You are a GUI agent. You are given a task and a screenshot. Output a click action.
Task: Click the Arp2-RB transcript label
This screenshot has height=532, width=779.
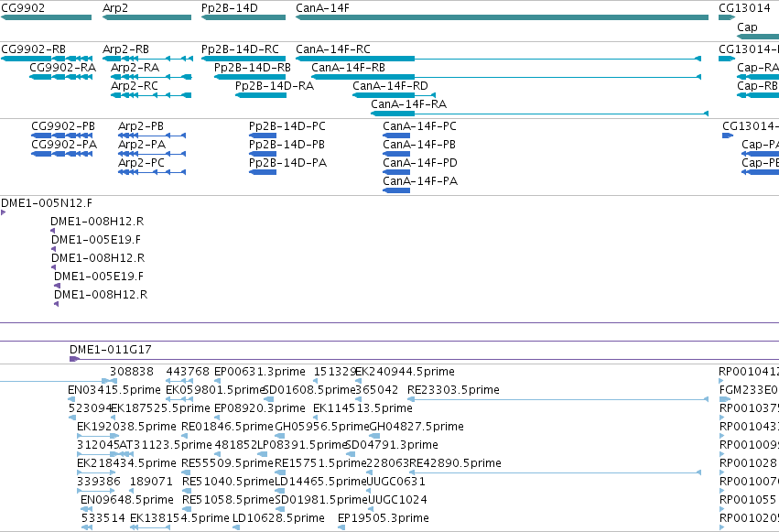125,49
